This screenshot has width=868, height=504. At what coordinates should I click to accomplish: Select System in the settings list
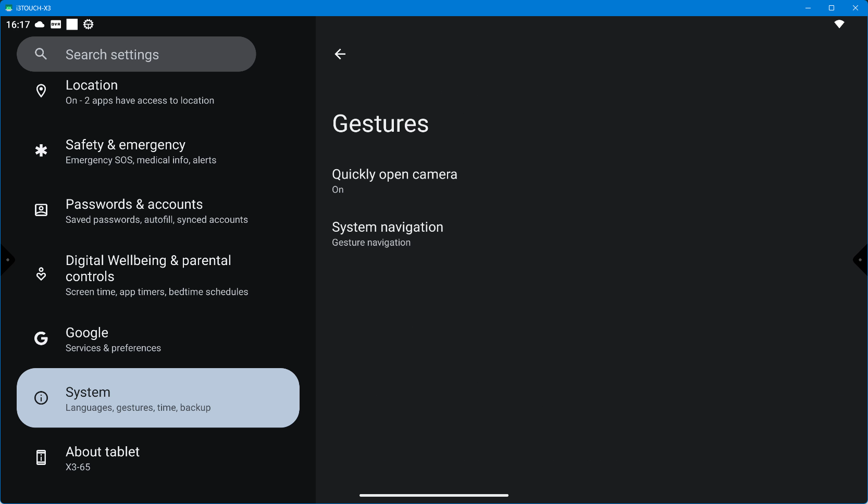coord(158,398)
